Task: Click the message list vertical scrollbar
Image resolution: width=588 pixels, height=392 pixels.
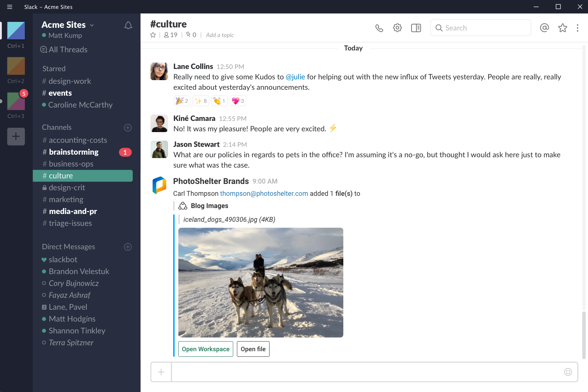Action: point(584,335)
